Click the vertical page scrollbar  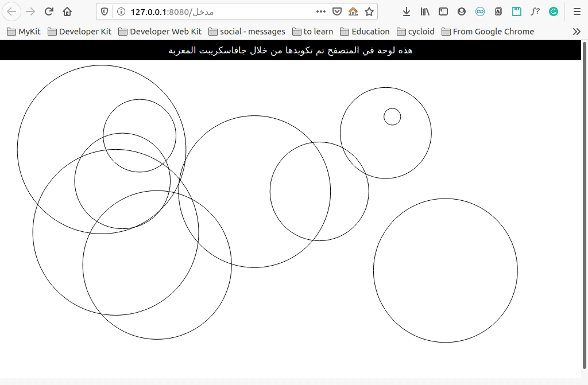coord(584,205)
